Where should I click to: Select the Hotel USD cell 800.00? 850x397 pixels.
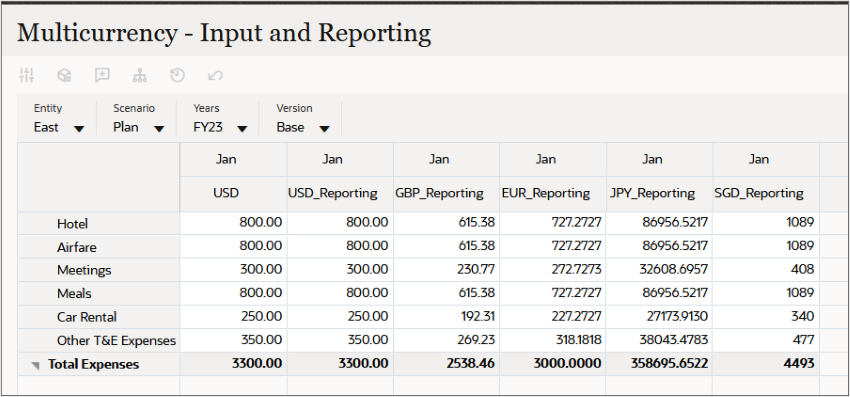point(234,223)
